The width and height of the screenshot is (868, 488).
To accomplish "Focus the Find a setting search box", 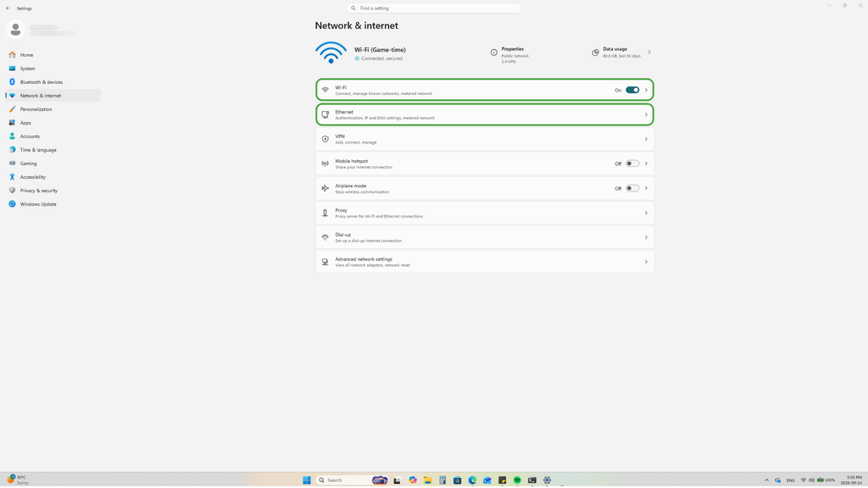I will [434, 8].
